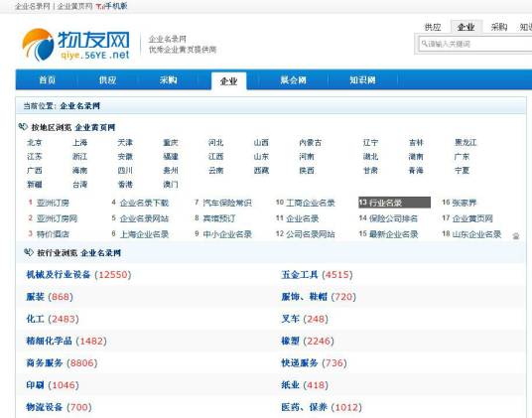Screen dimensions: 532x418
Task: Open 展会网 in the navigation bar
Action: click(x=293, y=80)
